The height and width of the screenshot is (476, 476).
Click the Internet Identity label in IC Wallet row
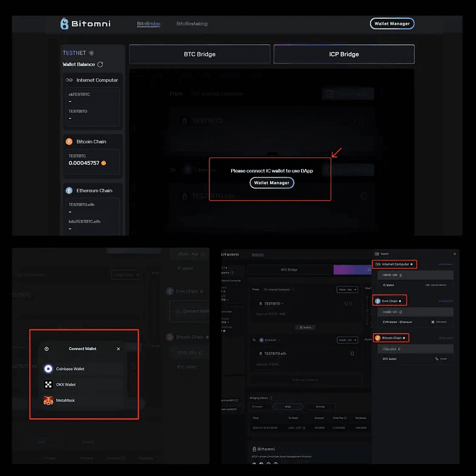[436, 285]
